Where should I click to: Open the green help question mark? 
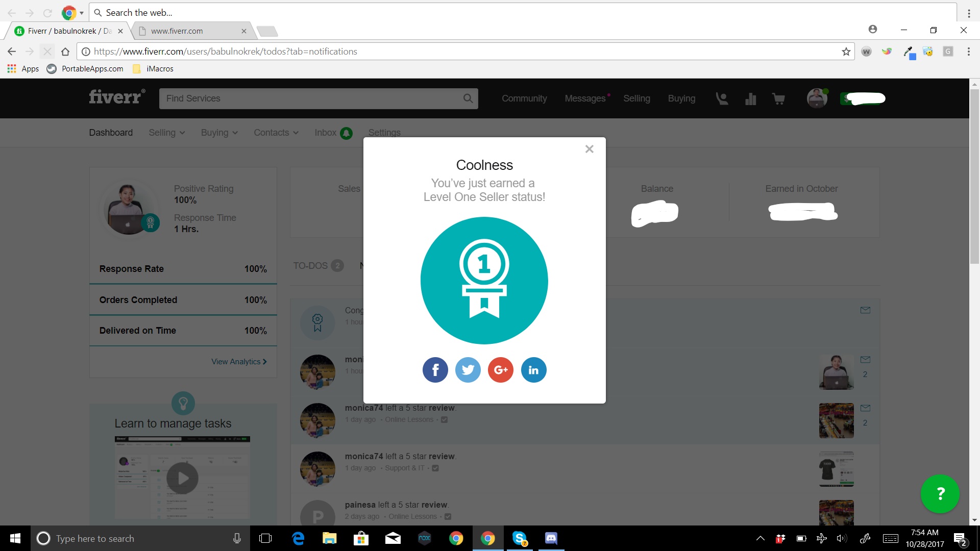pyautogui.click(x=940, y=493)
